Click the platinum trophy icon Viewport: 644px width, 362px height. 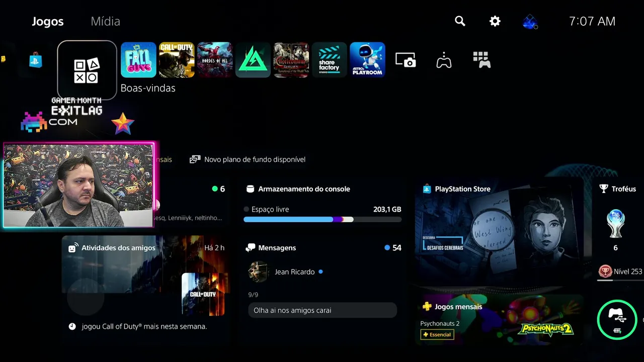[616, 224]
